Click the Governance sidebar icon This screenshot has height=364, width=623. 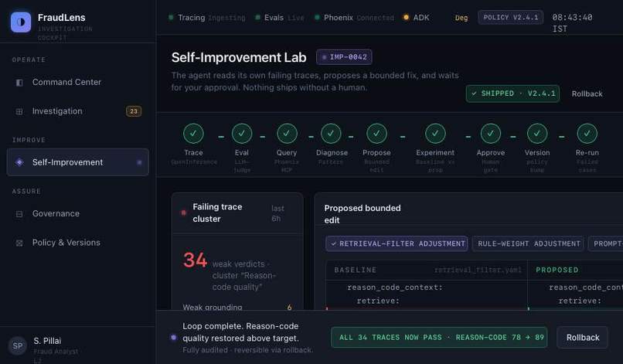point(19,214)
